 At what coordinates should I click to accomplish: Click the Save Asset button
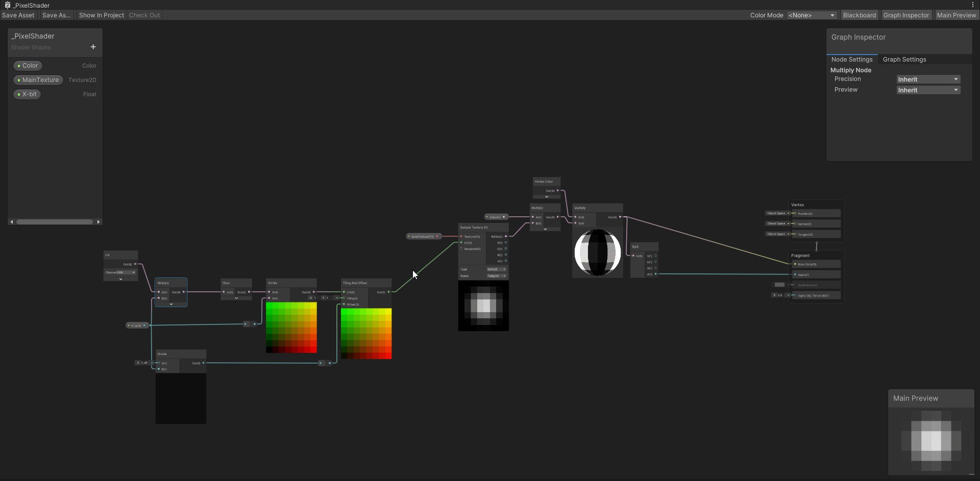tap(18, 15)
